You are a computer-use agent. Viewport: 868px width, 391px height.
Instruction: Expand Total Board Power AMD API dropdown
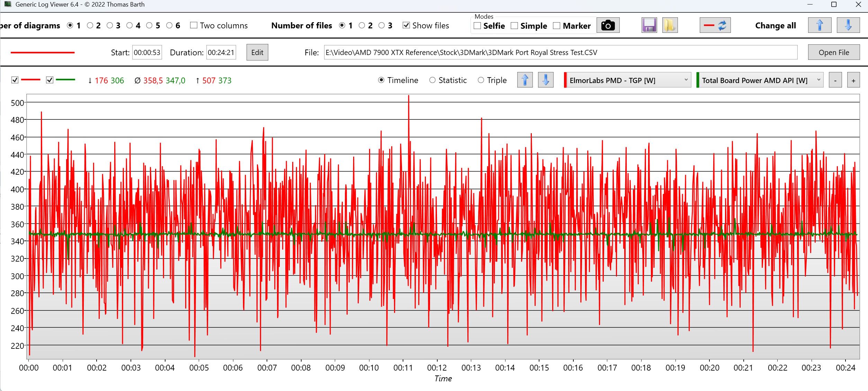tap(760, 80)
